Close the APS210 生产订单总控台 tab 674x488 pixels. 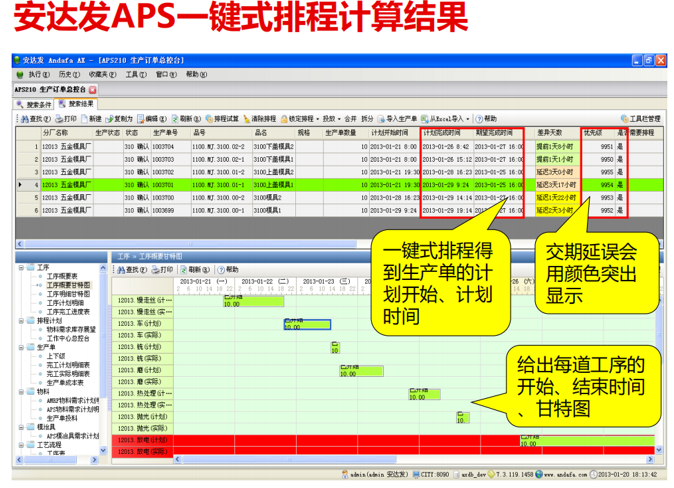[x=92, y=89]
